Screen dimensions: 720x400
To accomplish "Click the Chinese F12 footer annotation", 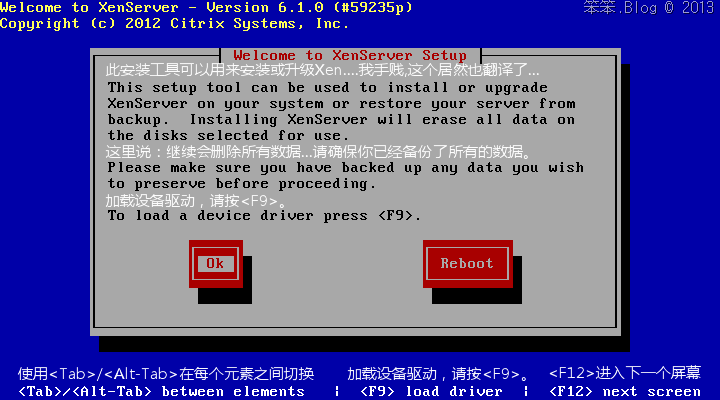I will coord(625,373).
